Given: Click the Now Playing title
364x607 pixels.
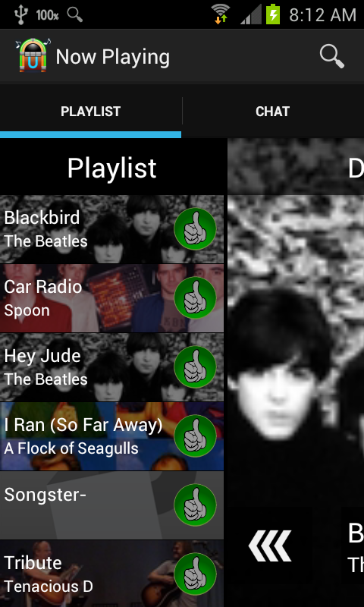Looking at the screenshot, I should click(x=112, y=57).
